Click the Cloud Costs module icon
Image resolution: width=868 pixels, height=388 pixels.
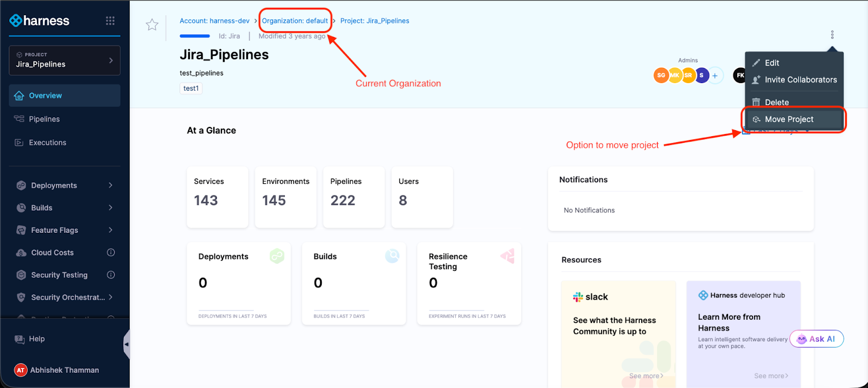[x=21, y=253]
